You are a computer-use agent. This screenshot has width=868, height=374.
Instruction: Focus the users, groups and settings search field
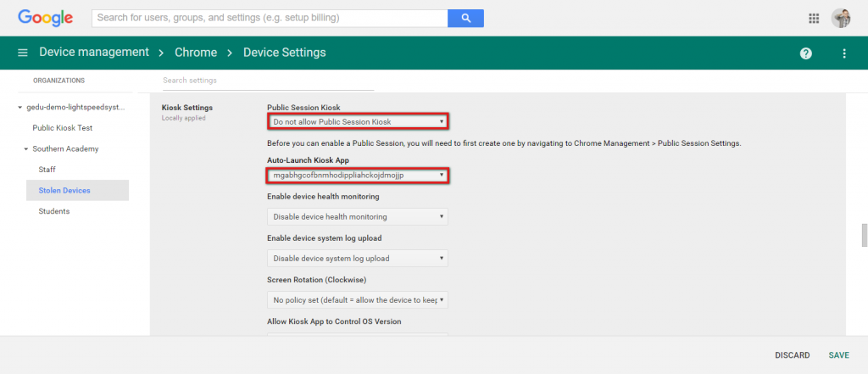click(270, 18)
